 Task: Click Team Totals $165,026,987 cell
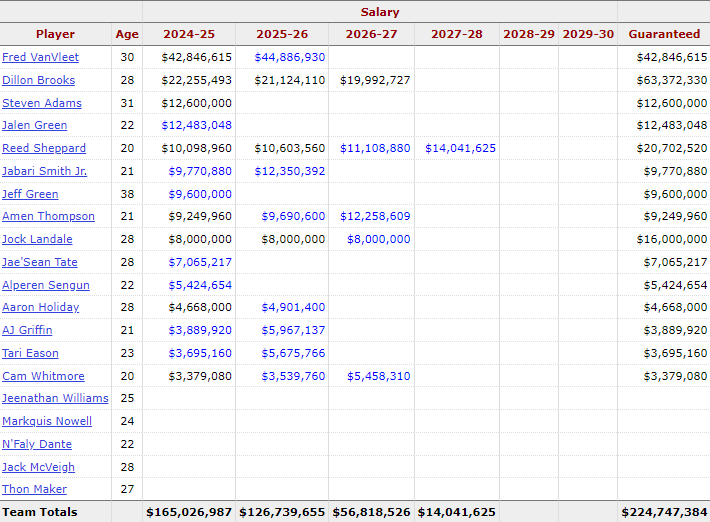point(189,512)
